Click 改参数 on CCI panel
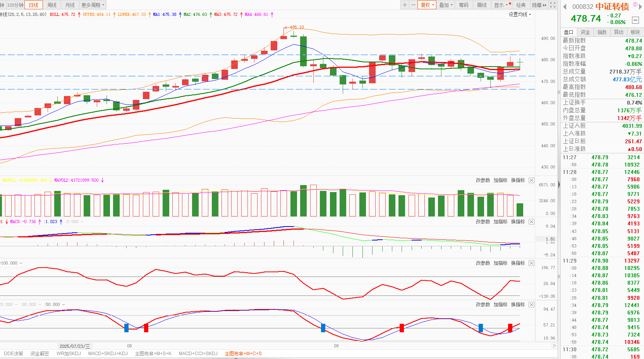 [x=483, y=263]
